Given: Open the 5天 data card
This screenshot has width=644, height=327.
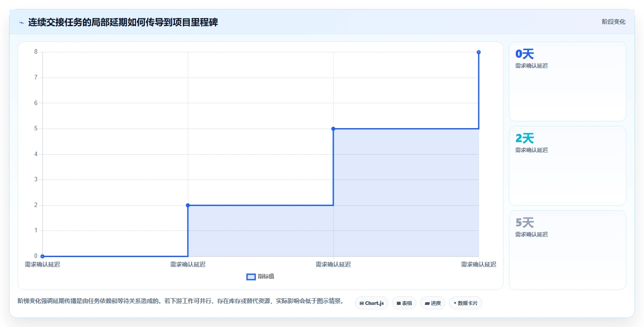Looking at the screenshot, I should point(568,250).
